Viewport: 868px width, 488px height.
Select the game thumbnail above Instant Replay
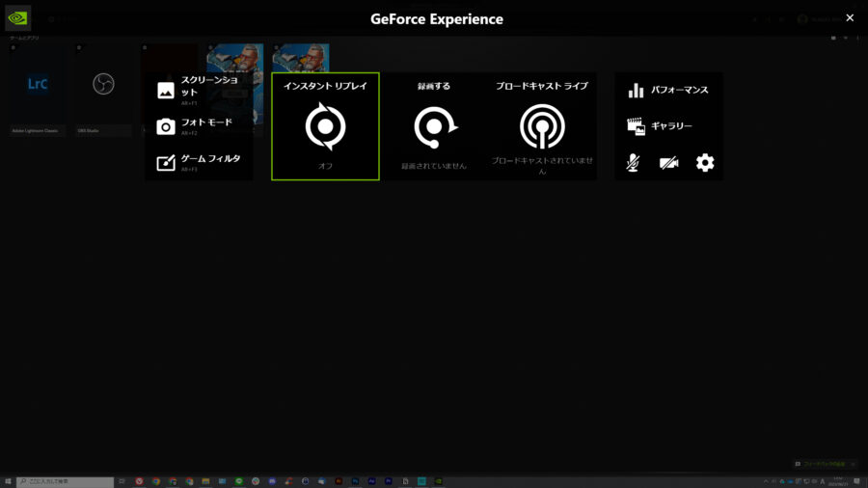[x=301, y=58]
